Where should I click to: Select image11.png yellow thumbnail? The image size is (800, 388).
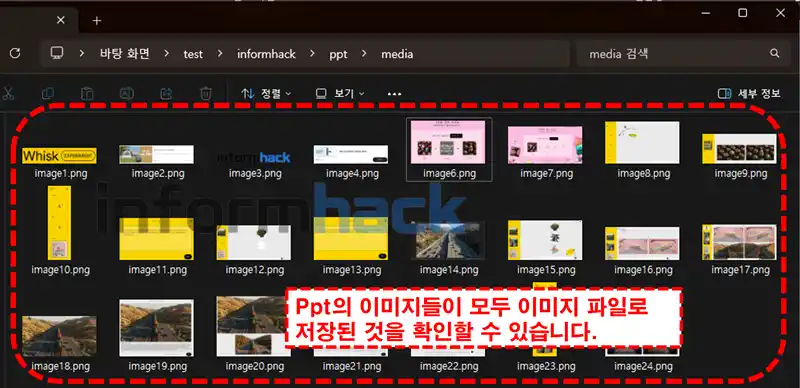click(x=157, y=239)
